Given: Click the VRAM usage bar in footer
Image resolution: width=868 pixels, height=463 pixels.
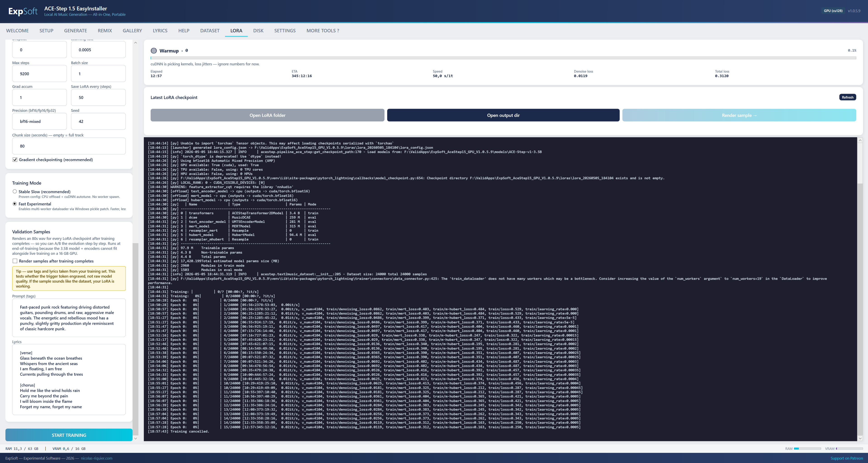Looking at the screenshot, I should pos(849,449).
